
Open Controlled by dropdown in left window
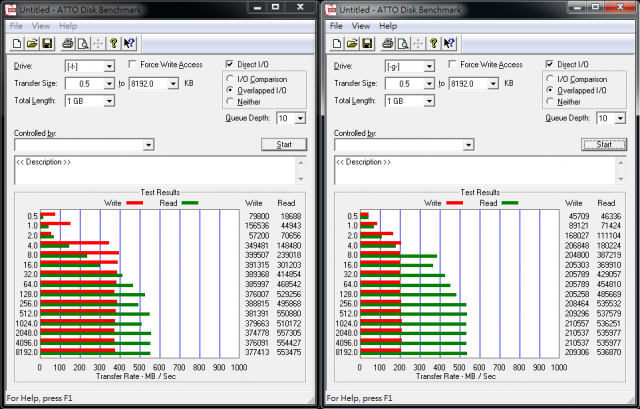[x=149, y=144]
